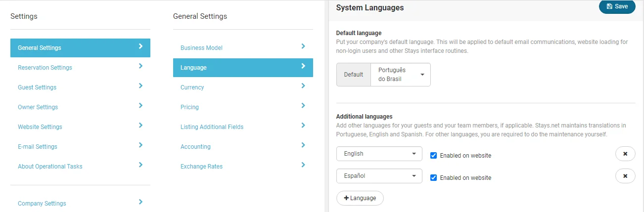Open the English language dropdown

(x=379, y=154)
